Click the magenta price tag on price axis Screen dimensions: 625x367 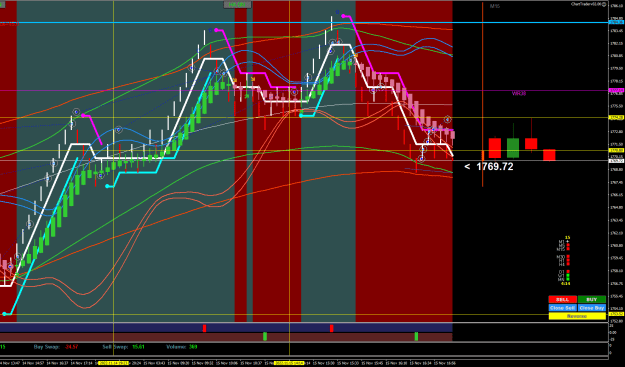click(x=616, y=90)
